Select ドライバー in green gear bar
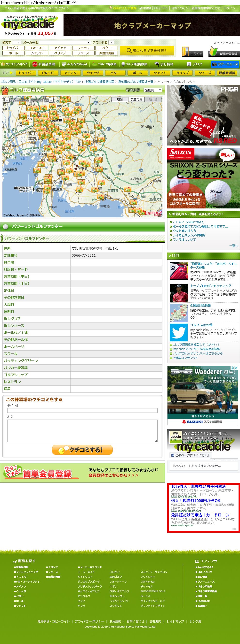 pos(26,73)
